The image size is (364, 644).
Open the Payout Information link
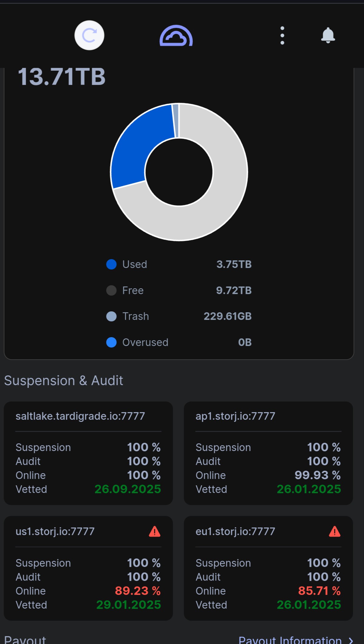[x=290, y=640]
